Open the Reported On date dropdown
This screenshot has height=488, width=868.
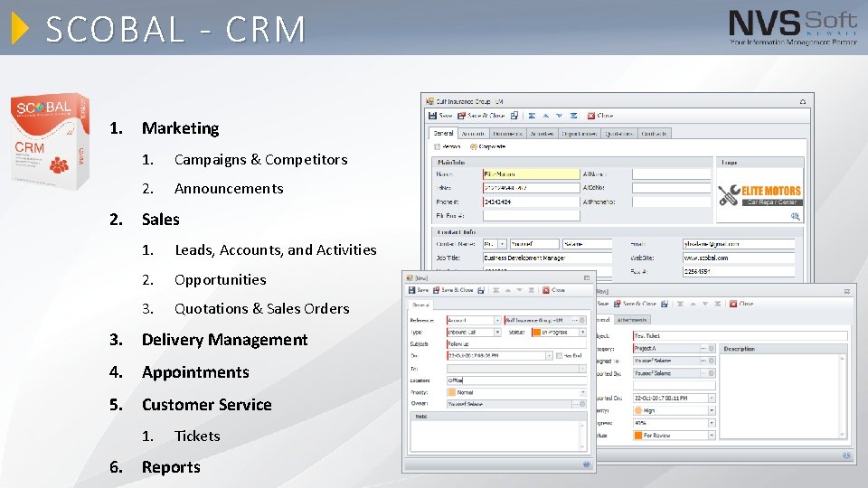click(x=712, y=399)
